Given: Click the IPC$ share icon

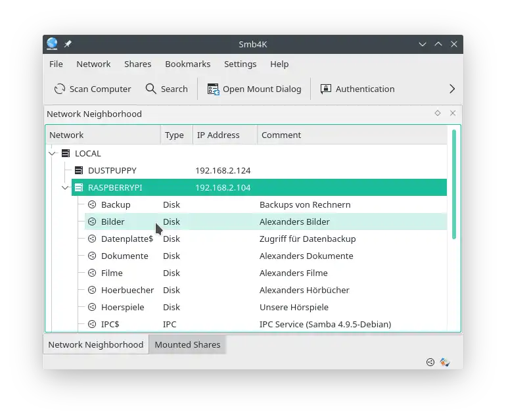Looking at the screenshot, I should (x=92, y=324).
